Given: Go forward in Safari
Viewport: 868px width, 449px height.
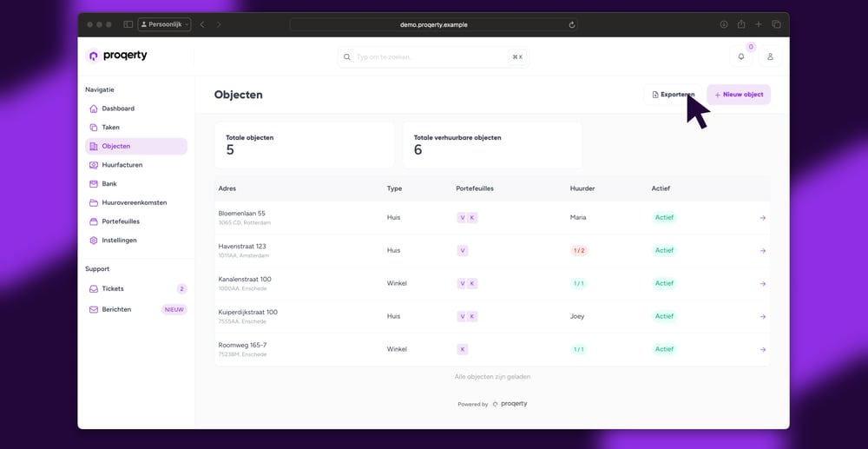Looking at the screenshot, I should [219, 24].
